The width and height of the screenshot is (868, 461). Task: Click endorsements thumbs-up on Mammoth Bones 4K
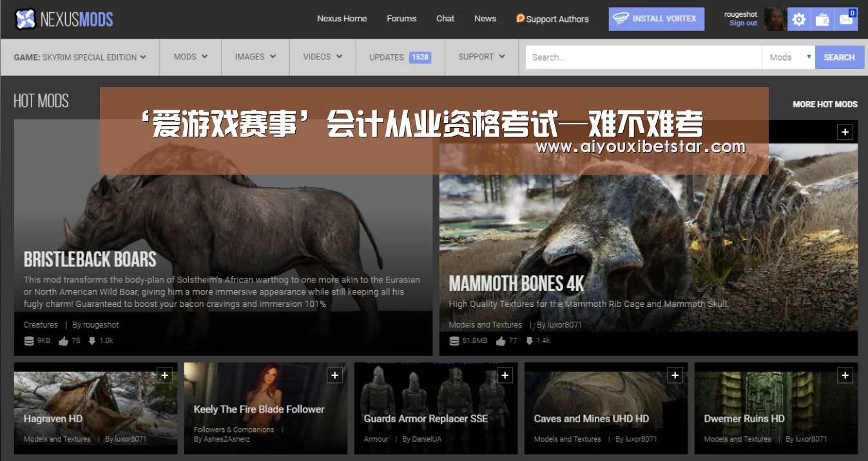pos(501,341)
